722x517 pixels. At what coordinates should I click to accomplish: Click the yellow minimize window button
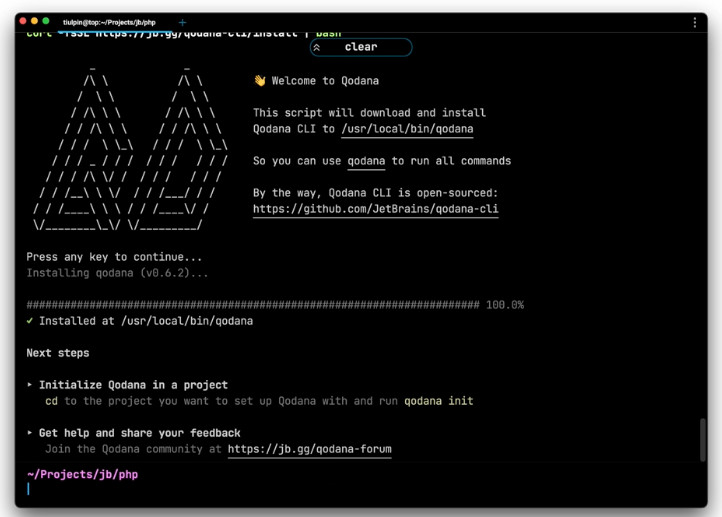(x=35, y=21)
